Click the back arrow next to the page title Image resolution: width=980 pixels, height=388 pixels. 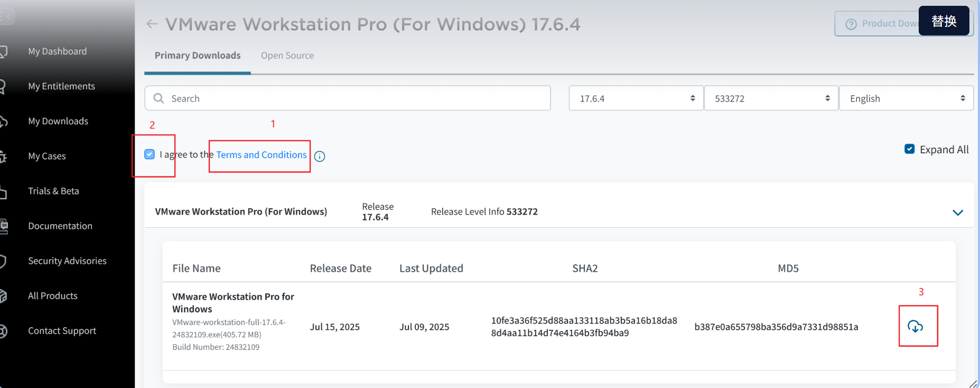(152, 24)
